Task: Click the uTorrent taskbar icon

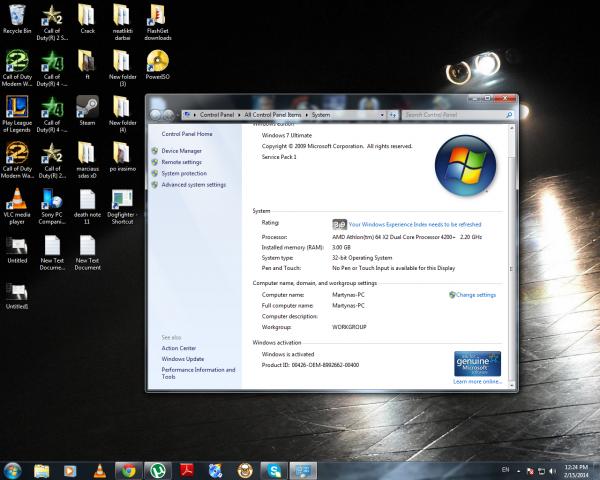Action: pos(157,470)
